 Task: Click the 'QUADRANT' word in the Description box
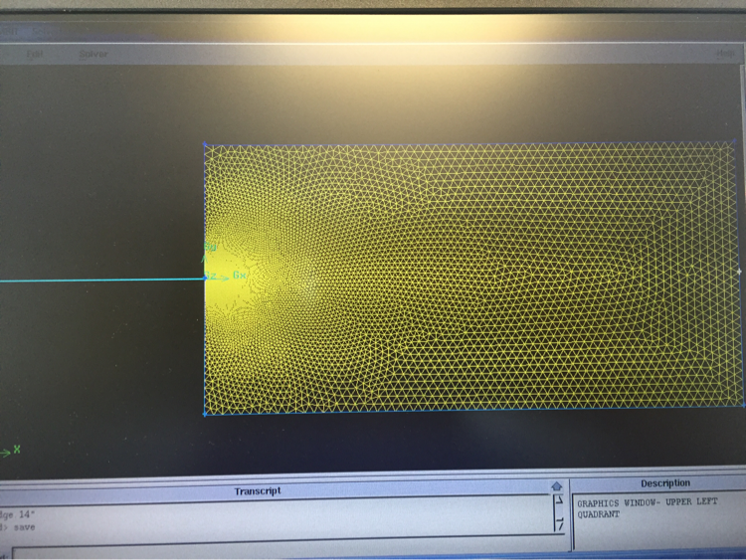(x=598, y=515)
